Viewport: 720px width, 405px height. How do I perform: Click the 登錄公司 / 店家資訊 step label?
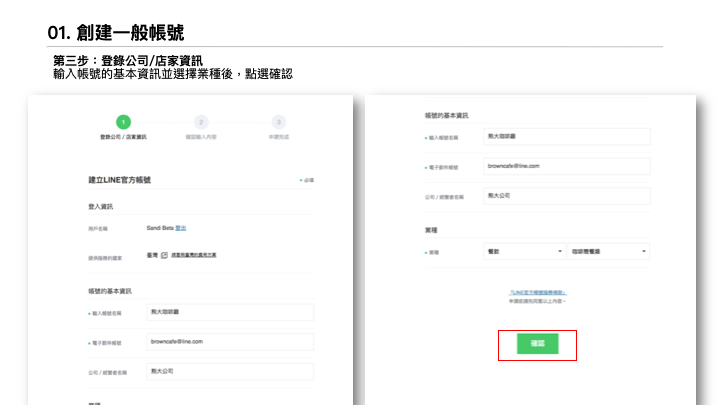click(x=123, y=136)
